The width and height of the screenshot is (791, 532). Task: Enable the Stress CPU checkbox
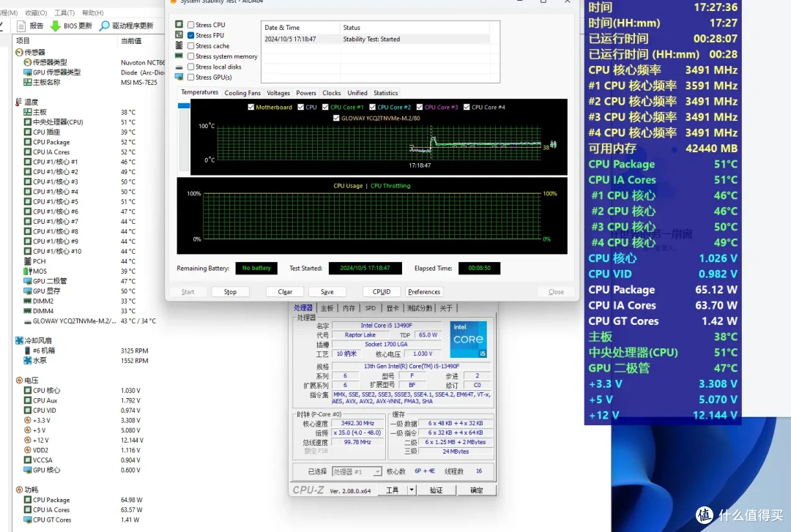tap(190, 25)
